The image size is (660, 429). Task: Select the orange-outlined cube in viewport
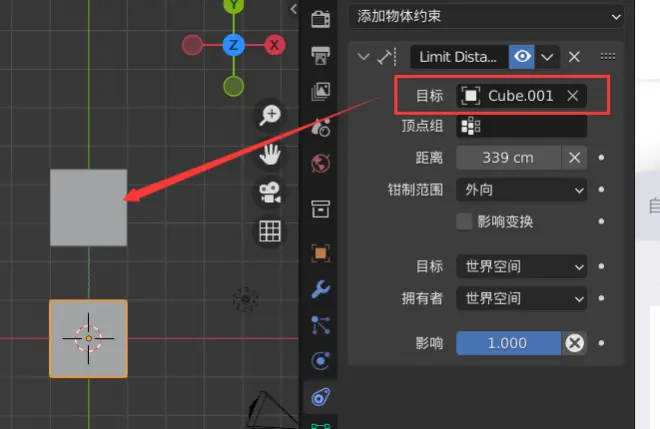click(x=88, y=338)
